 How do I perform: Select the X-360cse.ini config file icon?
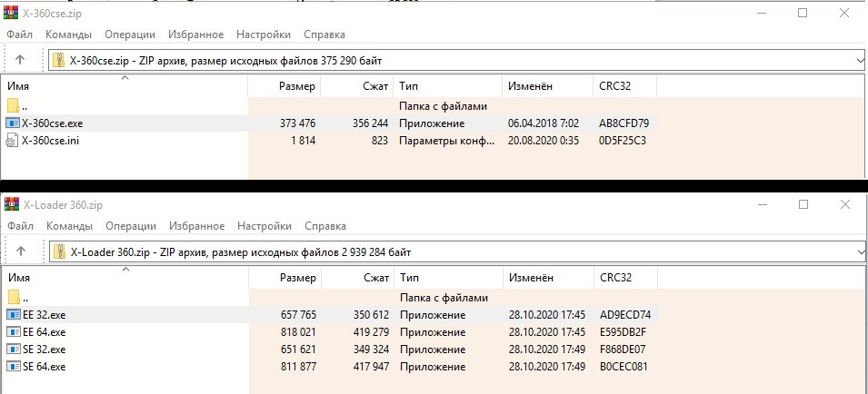pyautogui.click(x=13, y=141)
